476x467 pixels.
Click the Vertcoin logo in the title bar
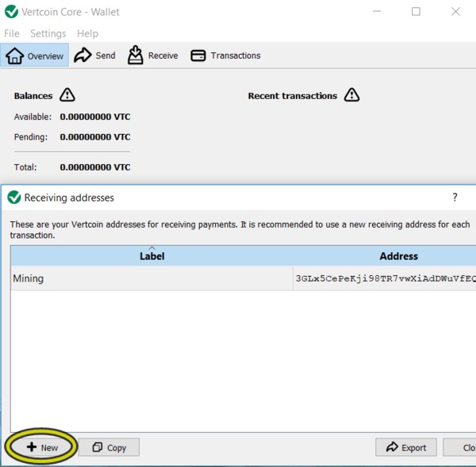click(11, 12)
